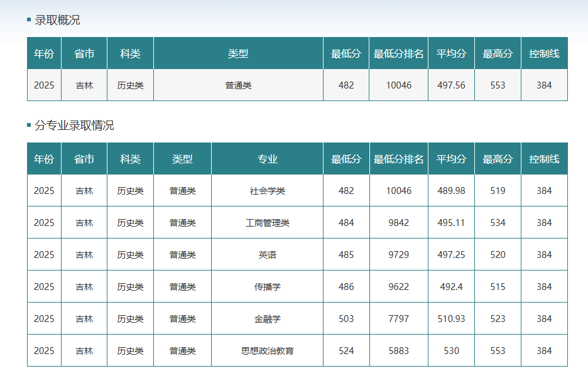Click the 英语 major cell
Viewport: 588px width, 376px height.
click(x=268, y=255)
